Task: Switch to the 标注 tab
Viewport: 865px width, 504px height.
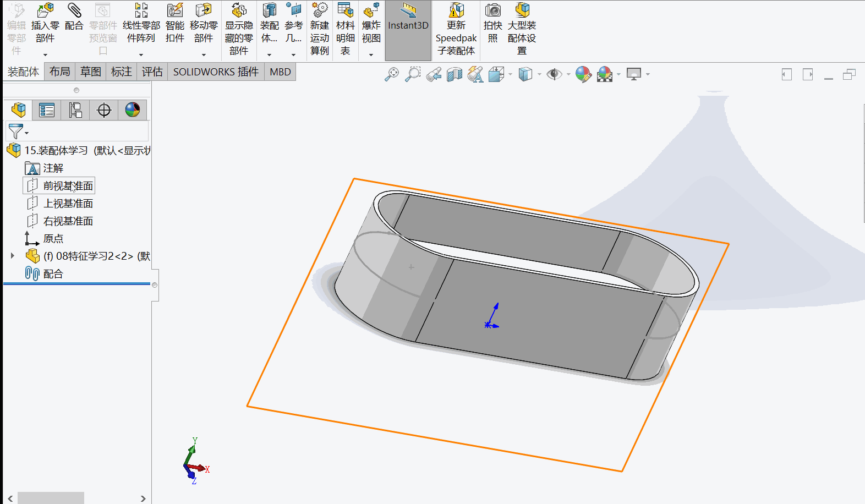Action: (122, 72)
